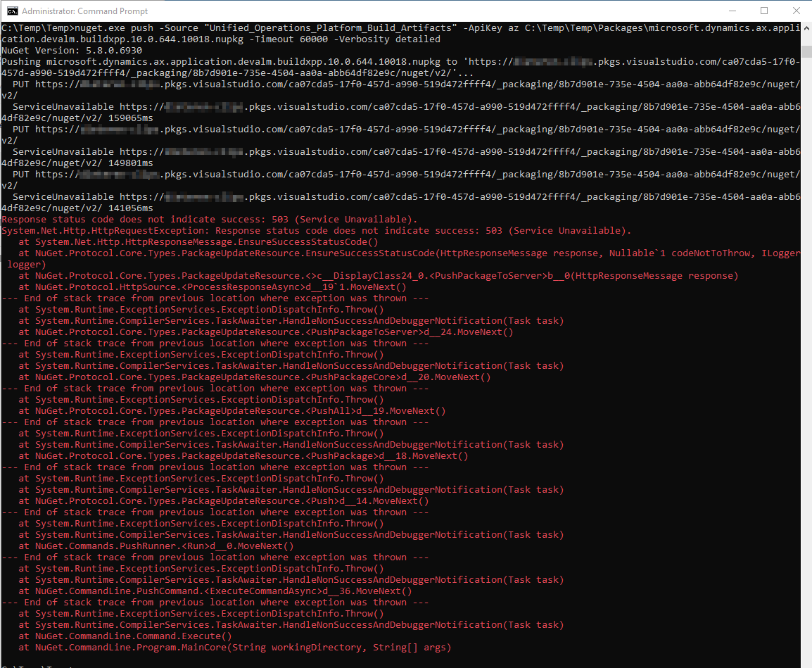Click the '<PushPackageToServer>d__24.MoveNext()' line

point(266,332)
